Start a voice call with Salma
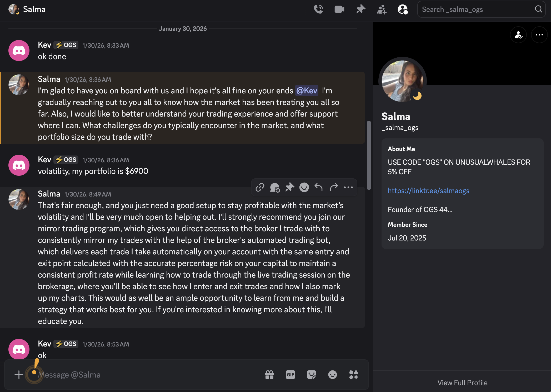This screenshot has width=551, height=392. (x=318, y=9)
